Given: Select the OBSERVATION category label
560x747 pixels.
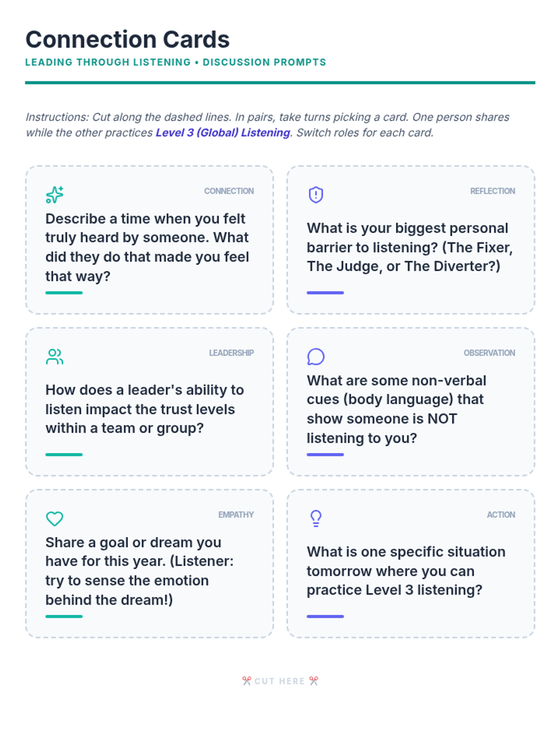Looking at the screenshot, I should tap(489, 353).
